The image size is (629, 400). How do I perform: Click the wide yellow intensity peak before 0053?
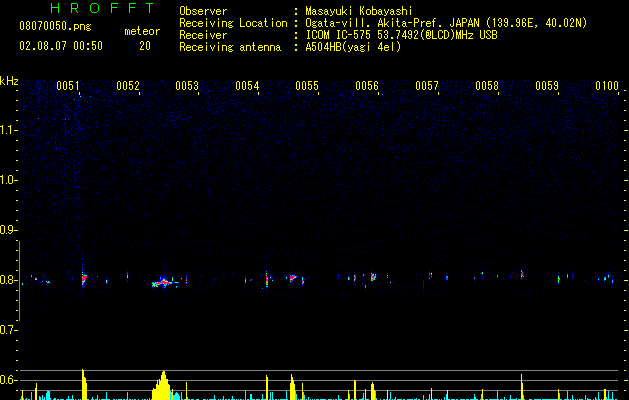163,386
